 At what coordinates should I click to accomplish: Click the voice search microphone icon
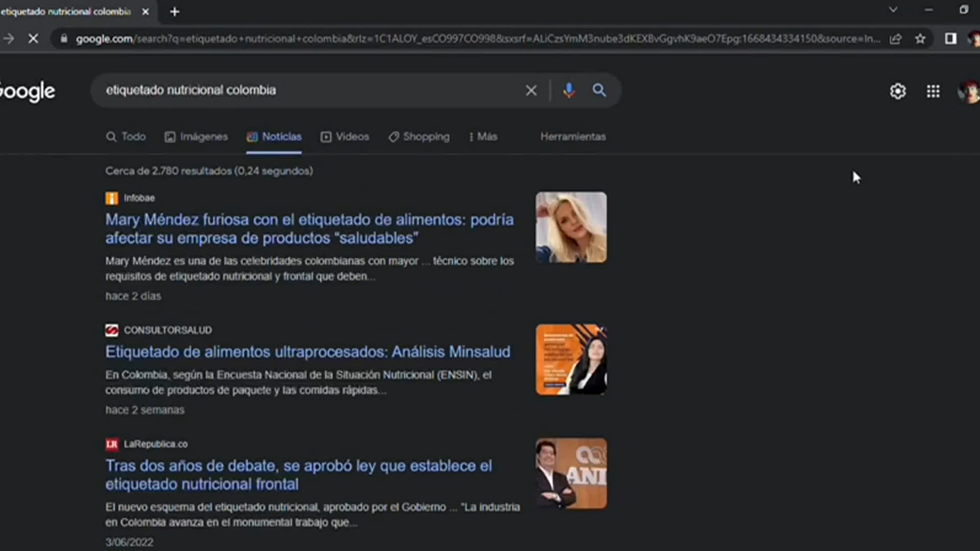[x=569, y=90]
